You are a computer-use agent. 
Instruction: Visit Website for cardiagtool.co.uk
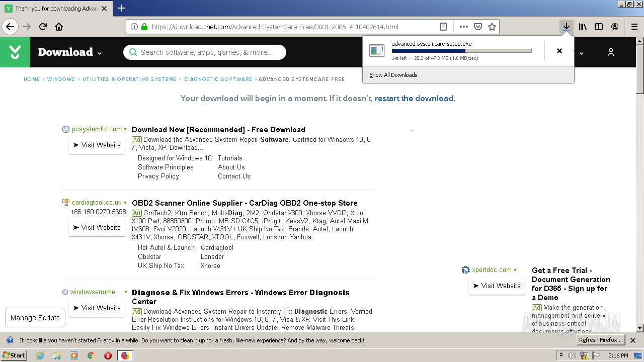point(97,227)
